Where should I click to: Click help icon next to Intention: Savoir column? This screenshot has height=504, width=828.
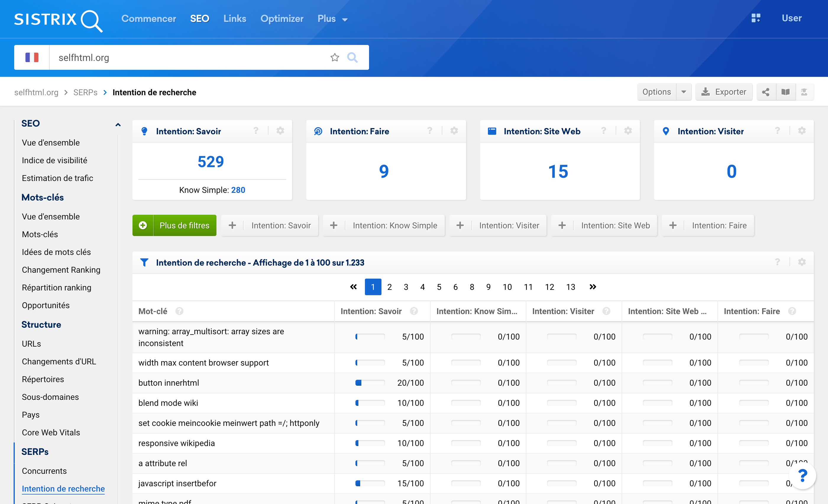(414, 311)
